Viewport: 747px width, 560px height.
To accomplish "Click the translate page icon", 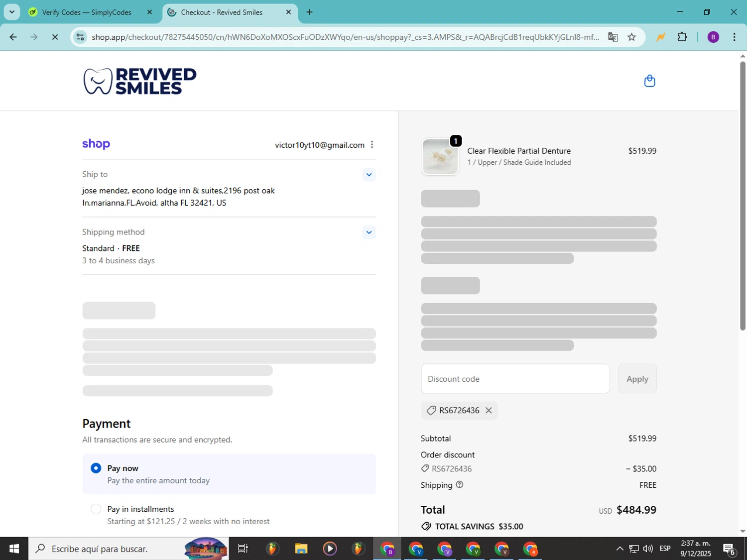I will tap(613, 37).
